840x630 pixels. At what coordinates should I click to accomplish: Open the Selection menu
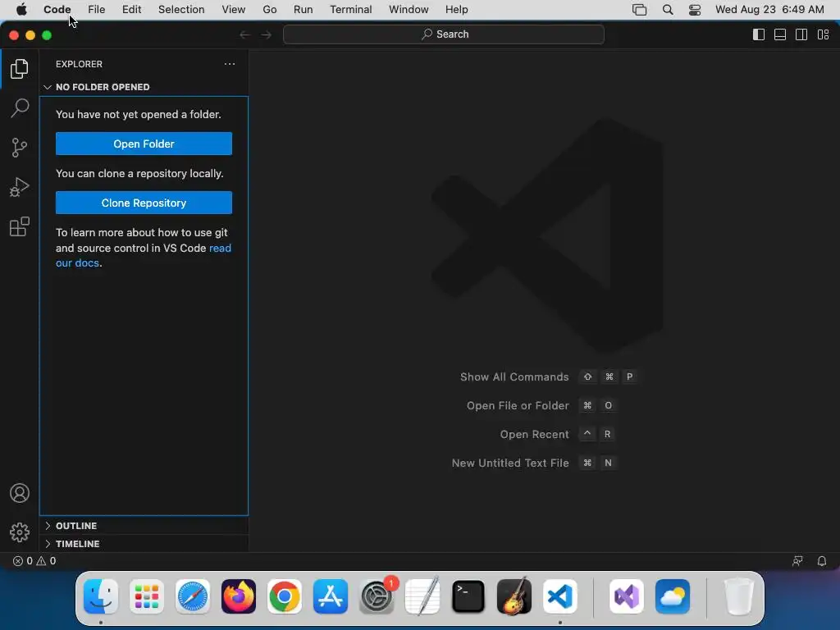click(x=181, y=10)
